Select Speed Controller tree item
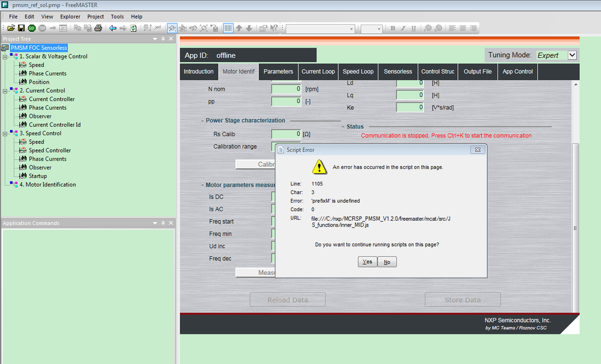Screen dimensions: 601x364 (50, 150)
